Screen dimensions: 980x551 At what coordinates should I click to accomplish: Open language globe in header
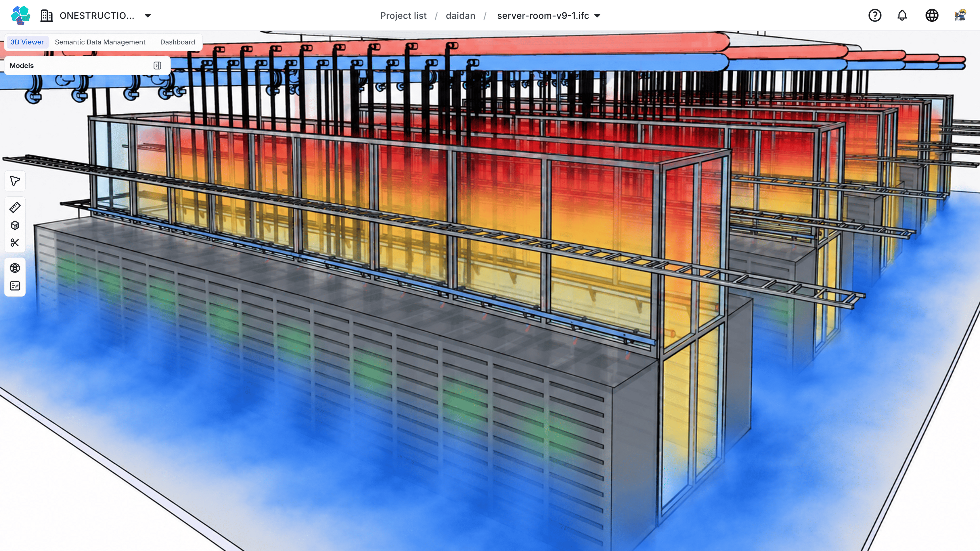tap(932, 16)
